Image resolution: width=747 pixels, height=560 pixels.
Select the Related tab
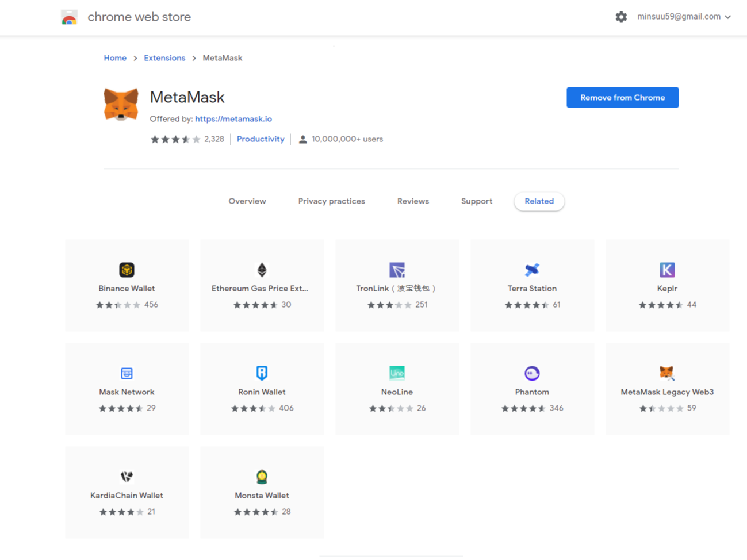coord(539,201)
